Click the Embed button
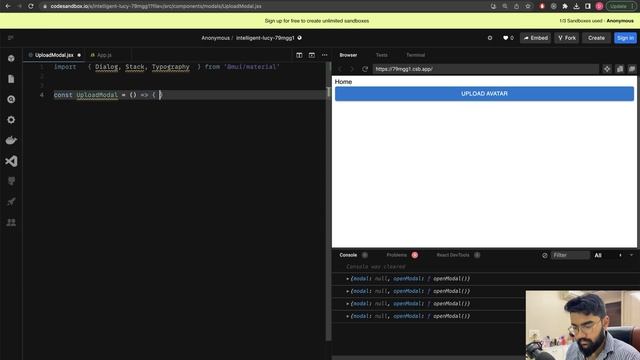This screenshot has width=640, height=360. [536, 38]
